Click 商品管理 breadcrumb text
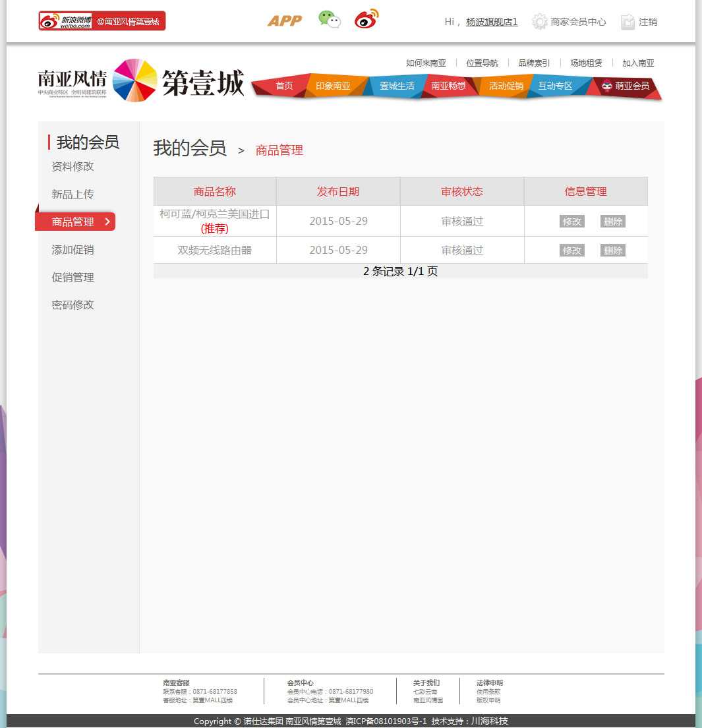Image resolution: width=702 pixels, height=728 pixels. pyautogui.click(x=279, y=150)
